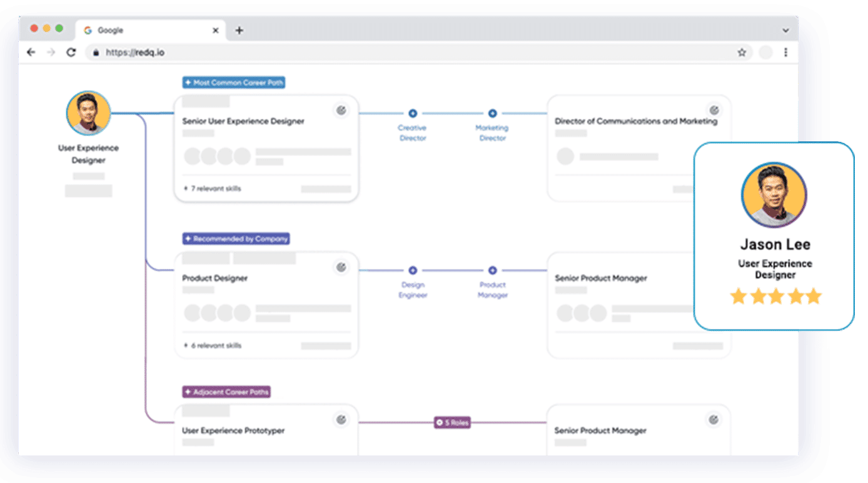Expand the Design Engineer step node
The image size is (868, 483).
[413, 270]
